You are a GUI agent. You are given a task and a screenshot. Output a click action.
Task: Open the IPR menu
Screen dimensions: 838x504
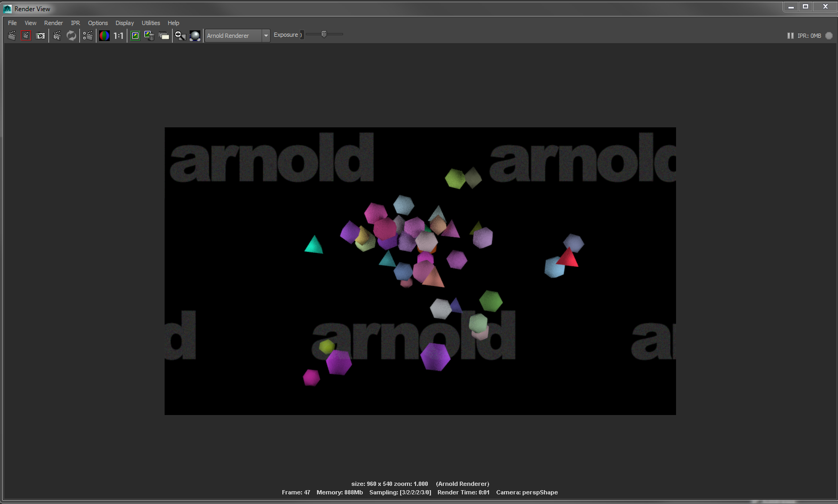pyautogui.click(x=75, y=23)
